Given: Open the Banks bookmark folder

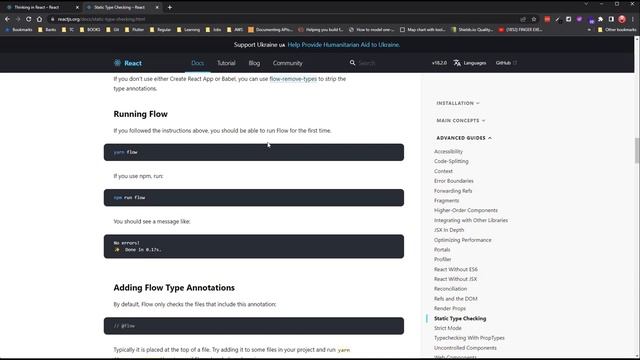Looking at the screenshot, I should pos(47,30).
